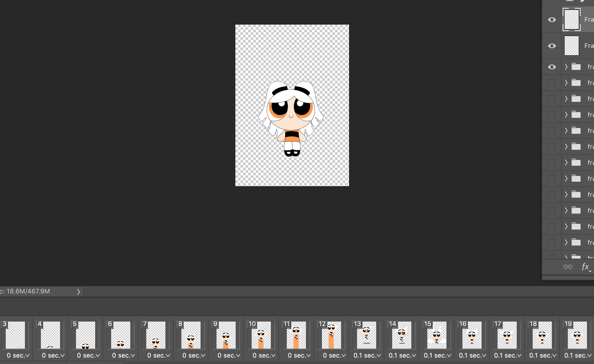Expand the second hidden fra group chevron
Viewport: 594px width, 364px height.
(x=566, y=99)
